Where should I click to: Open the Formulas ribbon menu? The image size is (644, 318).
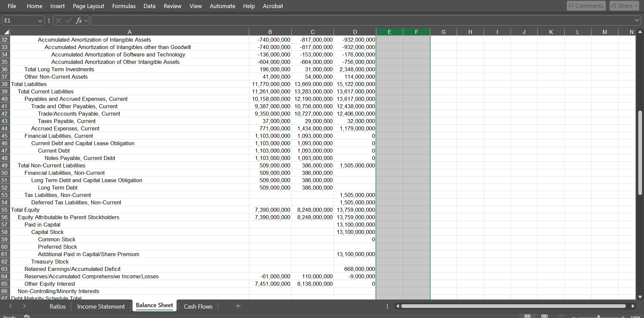(123, 6)
